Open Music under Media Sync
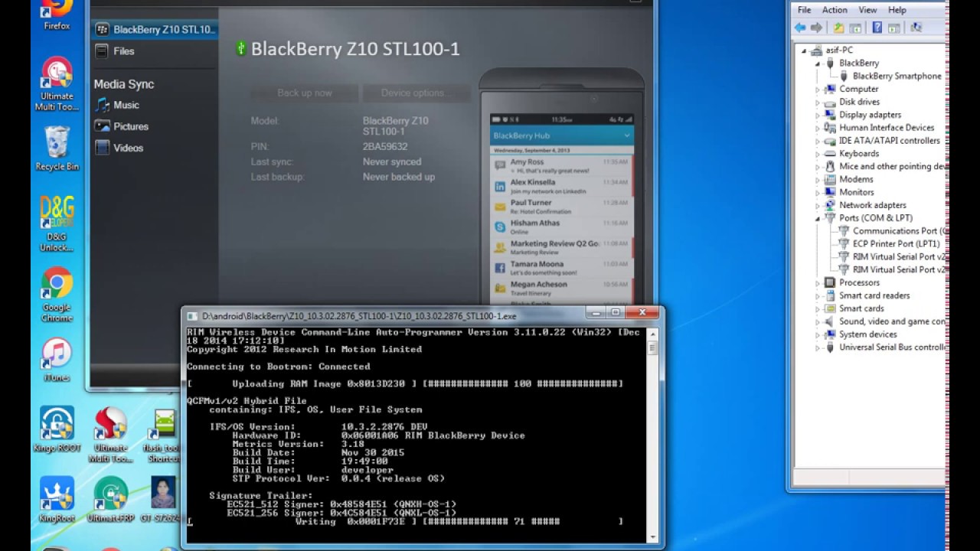The width and height of the screenshot is (980, 551). (x=126, y=105)
